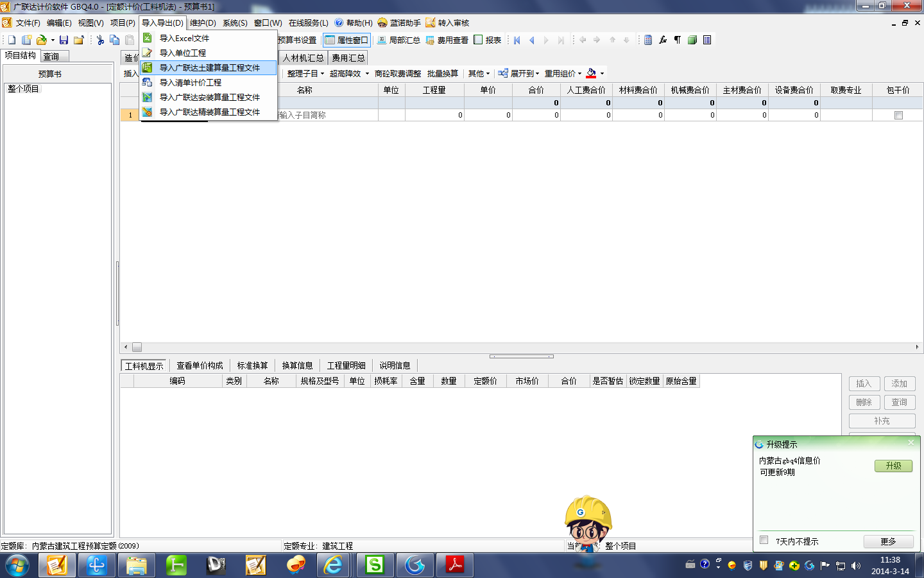This screenshot has height=578, width=924.
Task: Click the New file toolbar icon
Action: 12,40
